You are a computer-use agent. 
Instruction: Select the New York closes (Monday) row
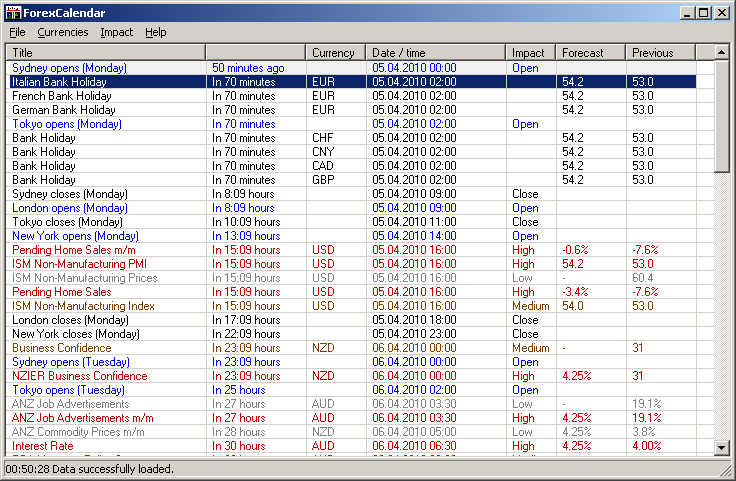point(351,334)
